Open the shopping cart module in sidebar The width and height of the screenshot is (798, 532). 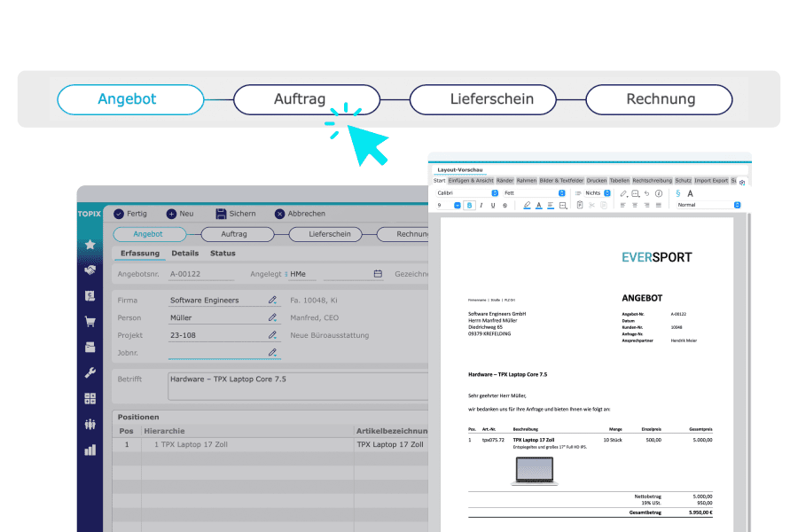90,321
